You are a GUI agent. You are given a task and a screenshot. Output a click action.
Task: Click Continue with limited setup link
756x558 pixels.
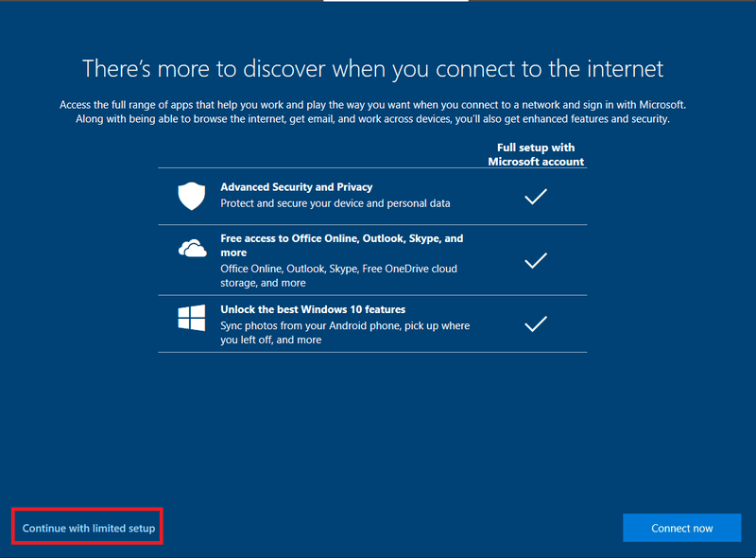click(x=89, y=528)
